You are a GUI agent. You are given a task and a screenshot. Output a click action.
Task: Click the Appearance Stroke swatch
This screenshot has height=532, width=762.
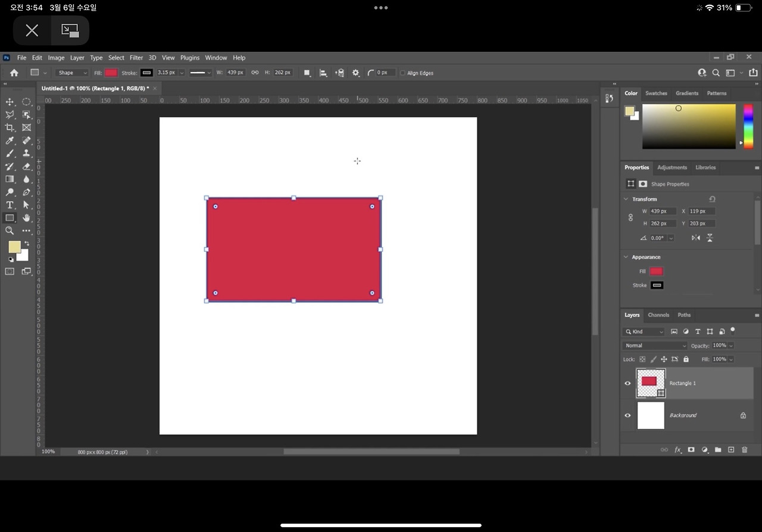click(x=657, y=286)
